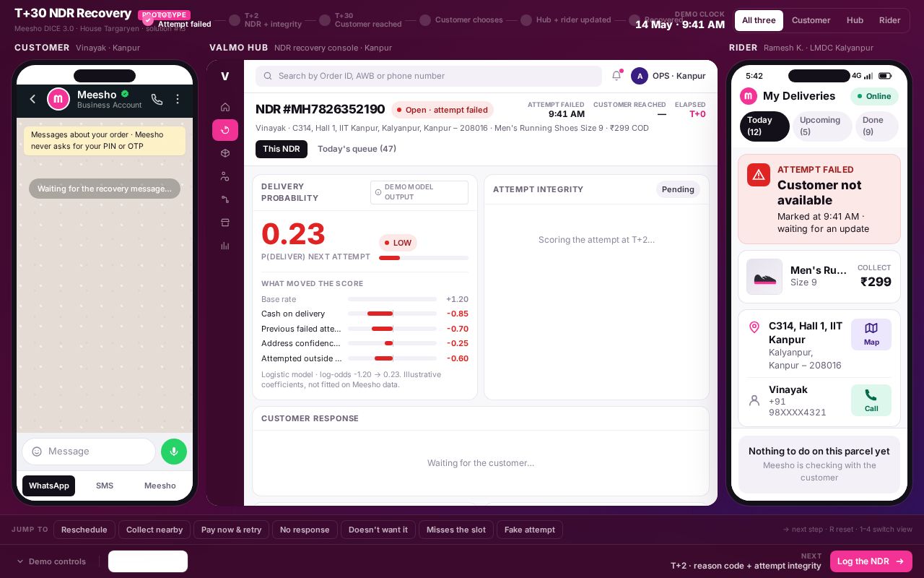Jump to the Pay now & retry scenario
The width and height of the screenshot is (924, 578).
pyautogui.click(x=232, y=530)
